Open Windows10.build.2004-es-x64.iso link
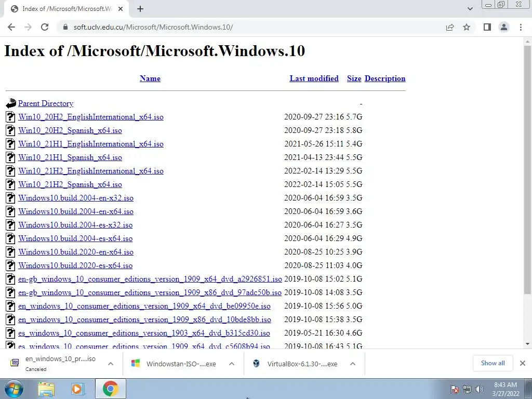This screenshot has width=532, height=399. (x=75, y=238)
